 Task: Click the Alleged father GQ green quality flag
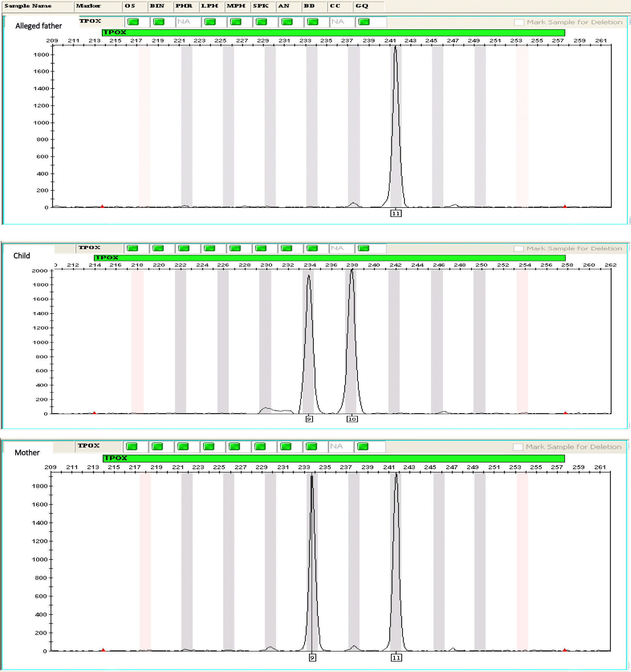click(x=364, y=22)
